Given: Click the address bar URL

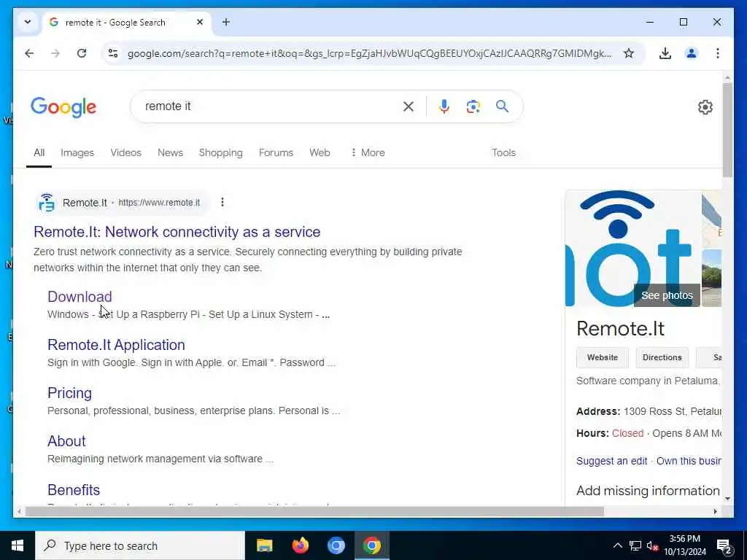Looking at the screenshot, I should coord(369,53).
